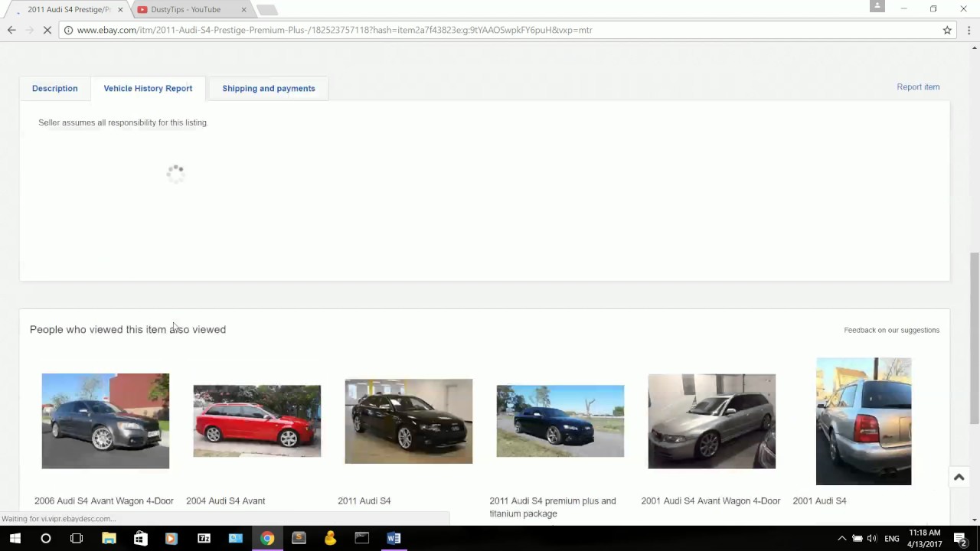Open Shipping and payments tab
The width and height of the screenshot is (980, 551).
269,88
